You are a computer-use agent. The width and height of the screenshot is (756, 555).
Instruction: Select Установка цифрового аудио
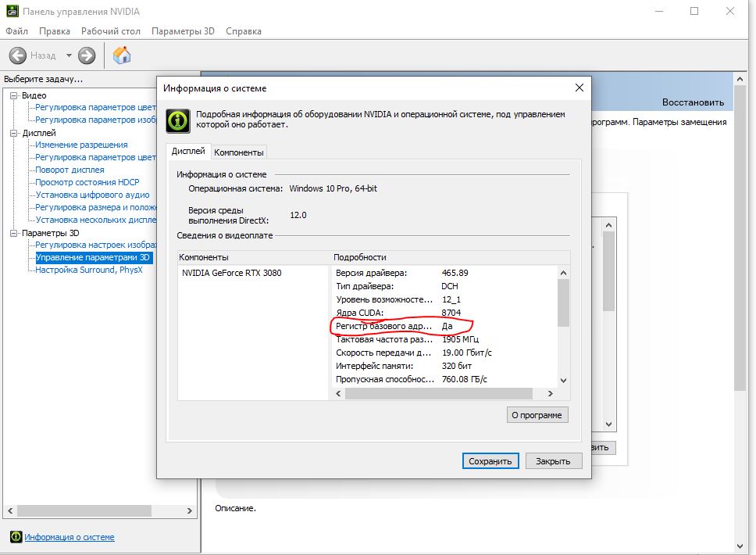click(93, 195)
